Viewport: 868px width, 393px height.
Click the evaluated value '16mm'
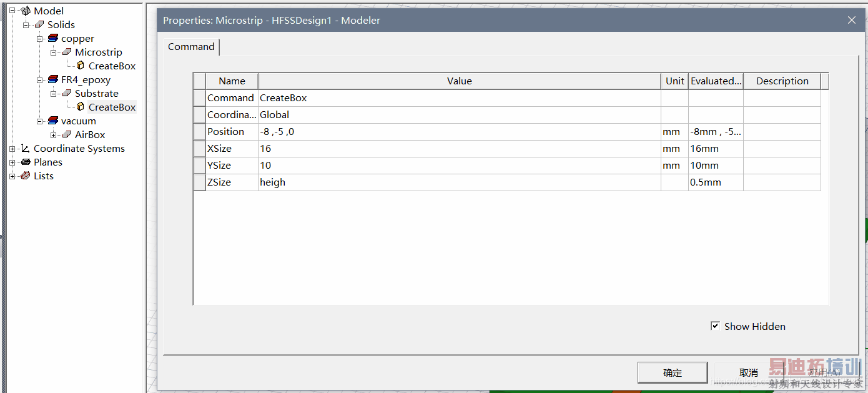pyautogui.click(x=716, y=149)
